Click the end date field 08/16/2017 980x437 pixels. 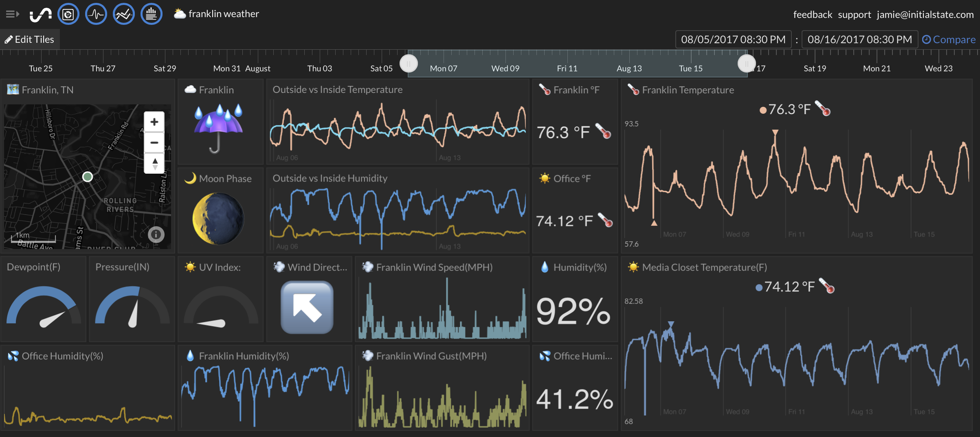click(x=859, y=40)
